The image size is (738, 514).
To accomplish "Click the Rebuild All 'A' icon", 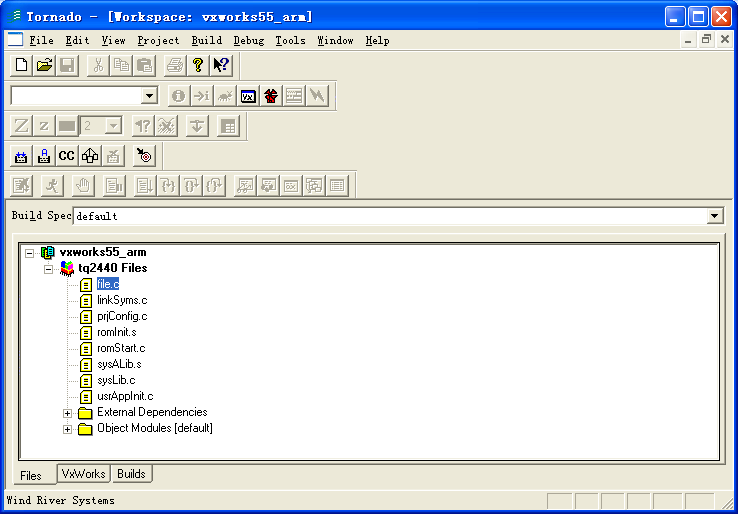I will (x=44, y=156).
